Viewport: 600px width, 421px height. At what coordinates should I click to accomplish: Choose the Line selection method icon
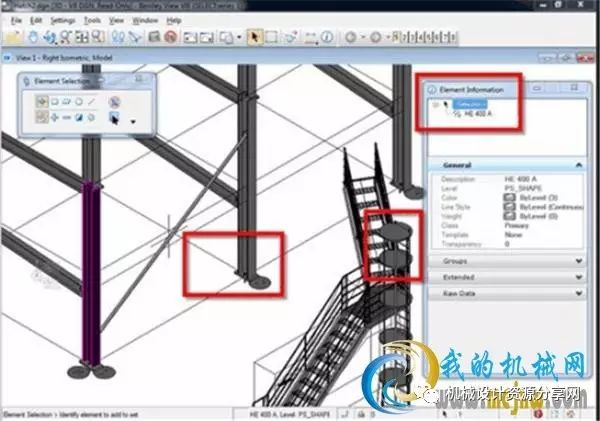coord(92,101)
